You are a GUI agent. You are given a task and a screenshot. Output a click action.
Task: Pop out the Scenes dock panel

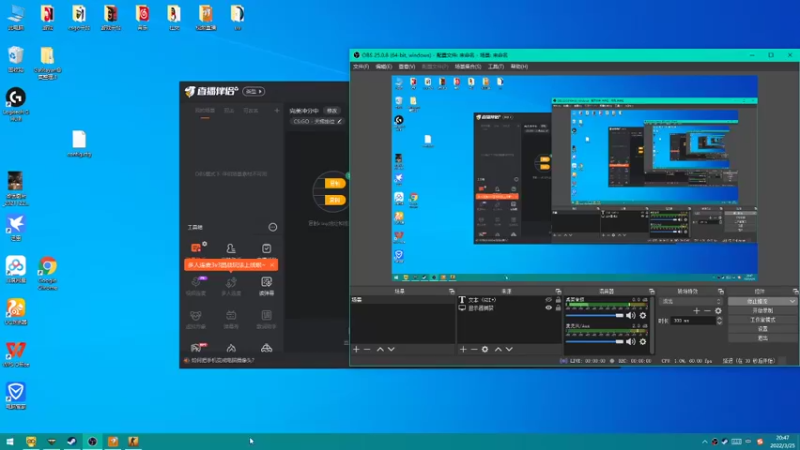click(x=452, y=291)
